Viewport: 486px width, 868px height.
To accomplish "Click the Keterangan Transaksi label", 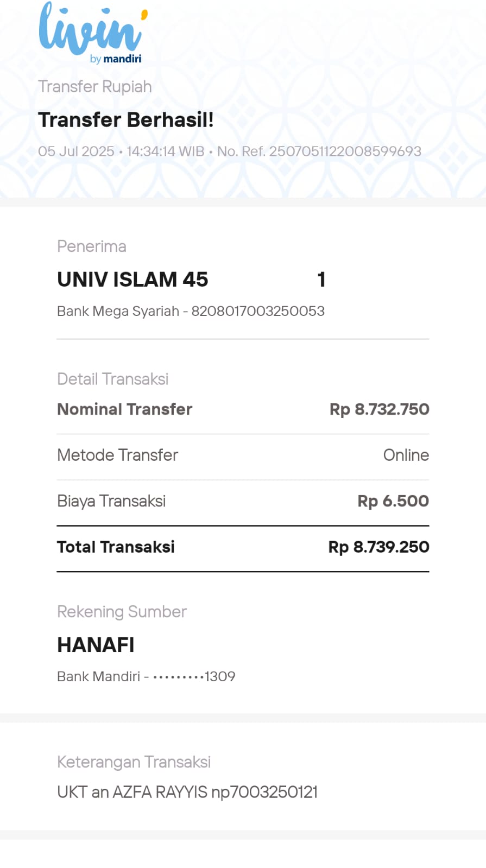I will 134,762.
